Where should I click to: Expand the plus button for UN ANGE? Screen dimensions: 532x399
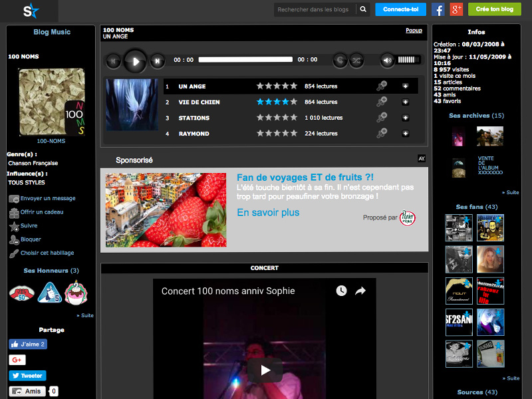[x=405, y=86]
